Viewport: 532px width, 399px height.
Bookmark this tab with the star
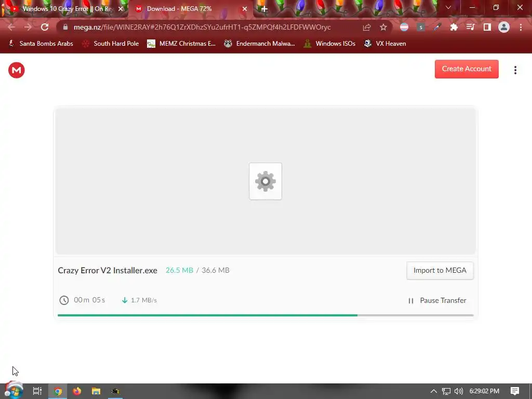[x=383, y=27]
